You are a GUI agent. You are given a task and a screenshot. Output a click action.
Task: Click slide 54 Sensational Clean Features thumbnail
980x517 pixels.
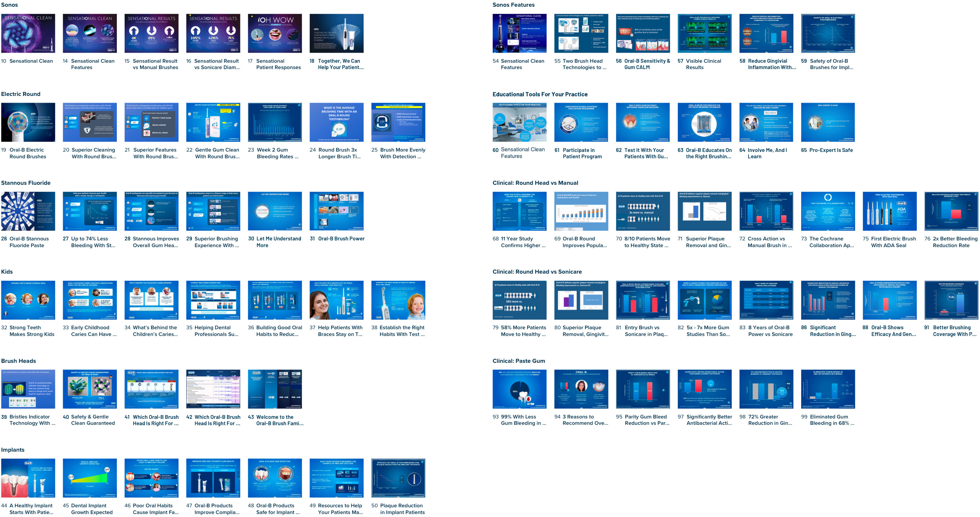click(519, 34)
